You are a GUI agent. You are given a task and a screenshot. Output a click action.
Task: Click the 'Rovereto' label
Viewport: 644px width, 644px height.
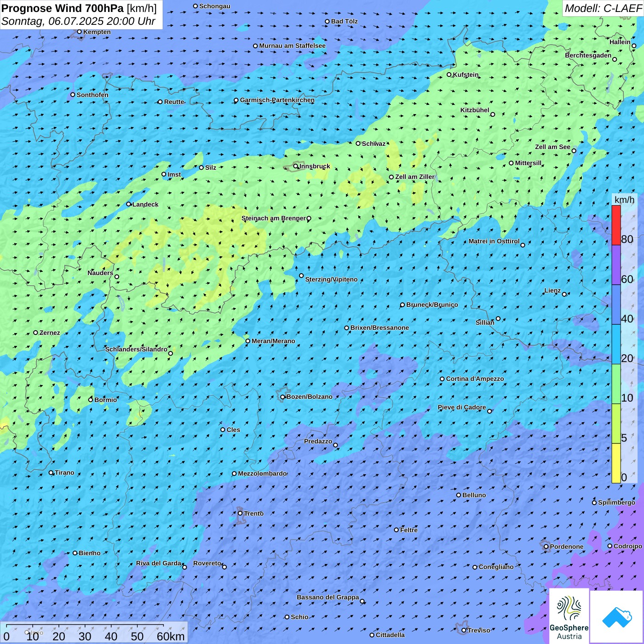tap(207, 563)
